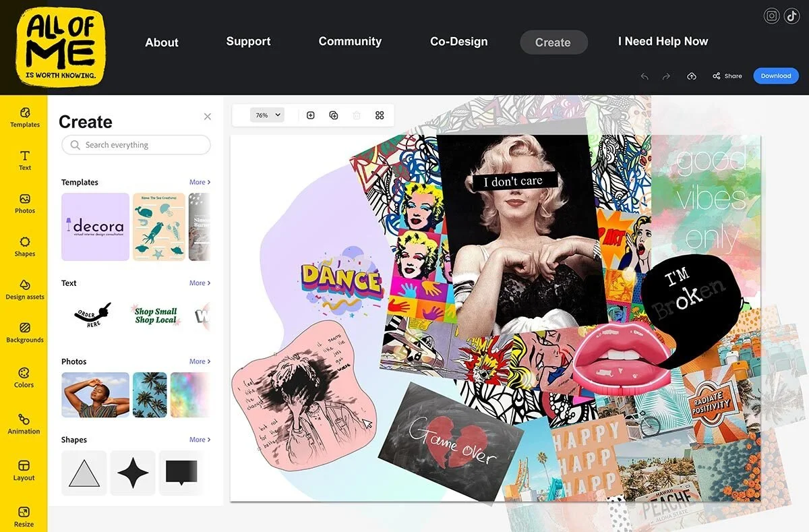Click the add page icon

click(x=311, y=115)
